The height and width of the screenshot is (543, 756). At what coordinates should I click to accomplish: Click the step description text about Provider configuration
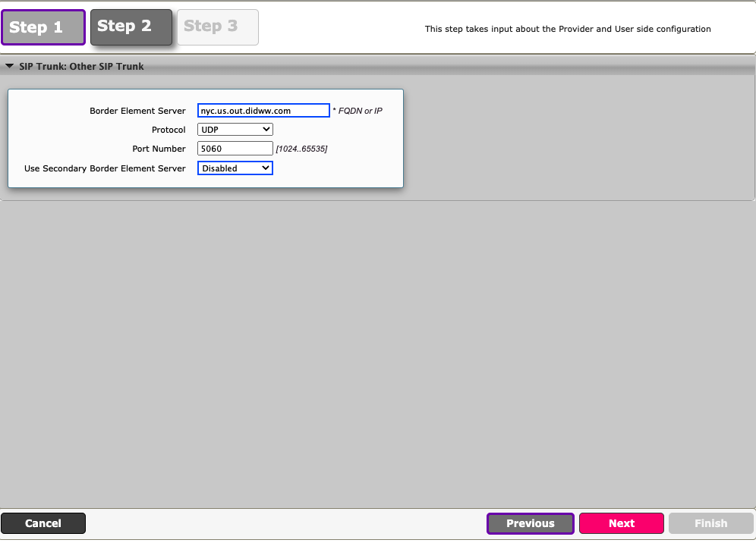[568, 29]
